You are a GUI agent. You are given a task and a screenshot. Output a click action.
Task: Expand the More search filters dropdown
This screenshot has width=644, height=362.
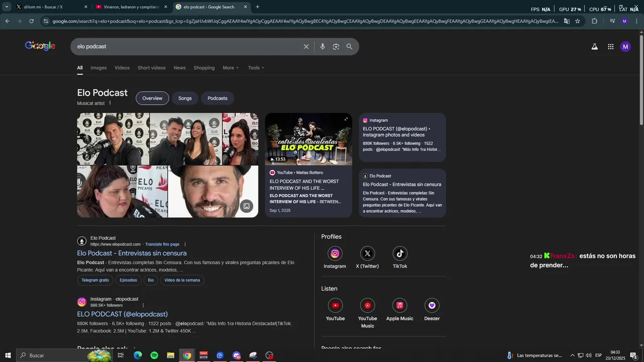pyautogui.click(x=231, y=68)
